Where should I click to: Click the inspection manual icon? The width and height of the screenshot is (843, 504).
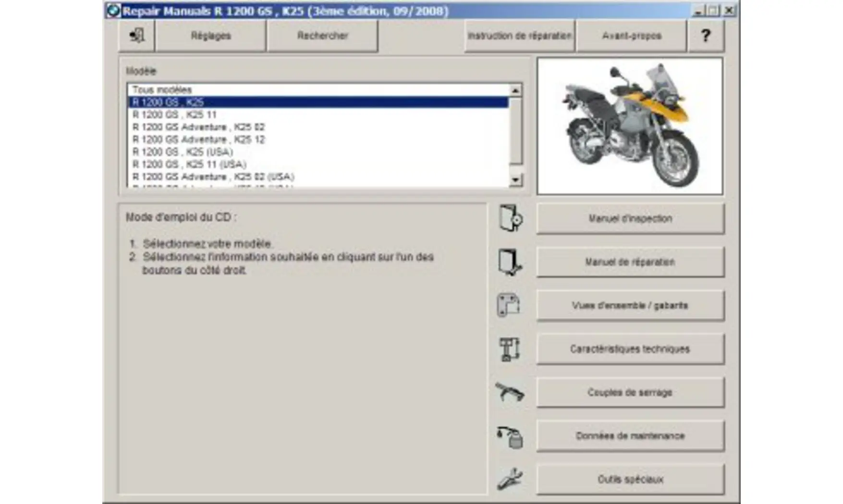click(x=510, y=218)
